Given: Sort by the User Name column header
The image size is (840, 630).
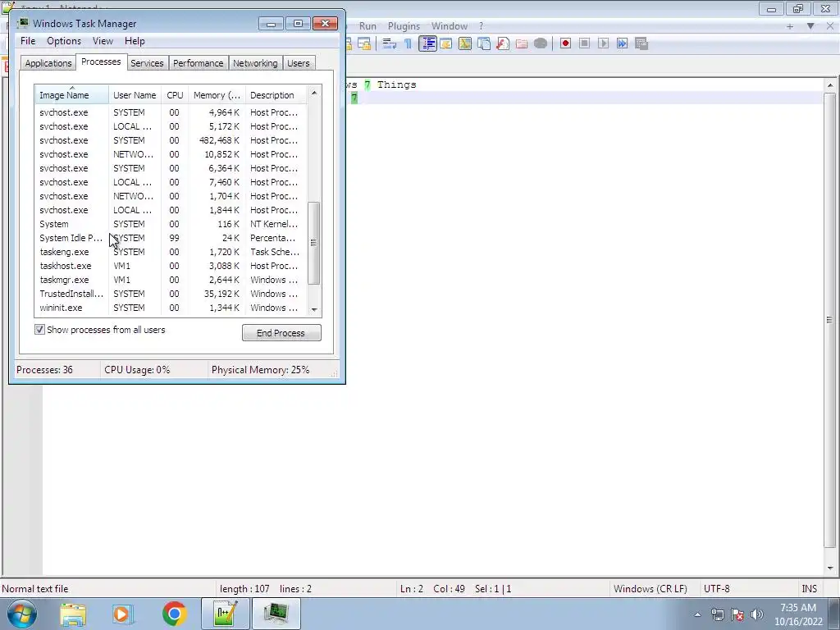Looking at the screenshot, I should [135, 94].
